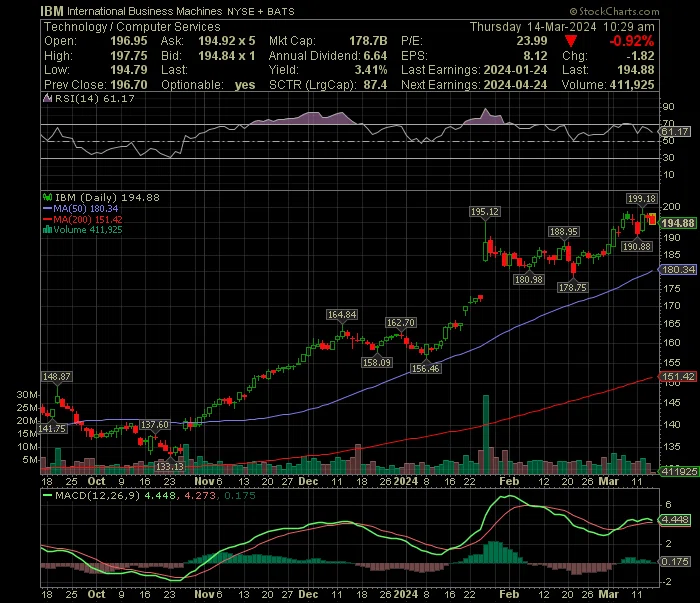The image size is (700, 603).
Task: Click the 178.75 low annotation
Action: pos(572,287)
